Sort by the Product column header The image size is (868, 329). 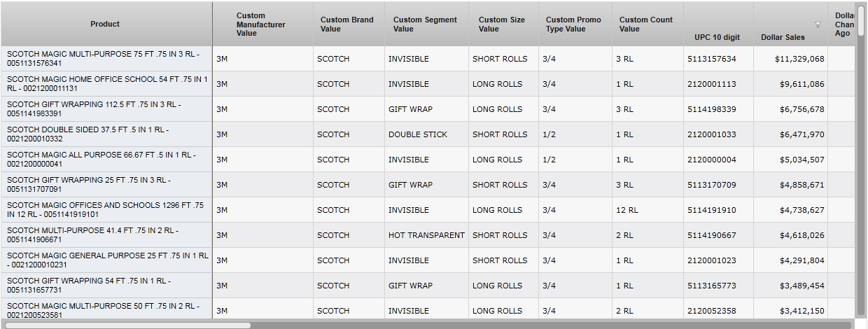pos(105,24)
